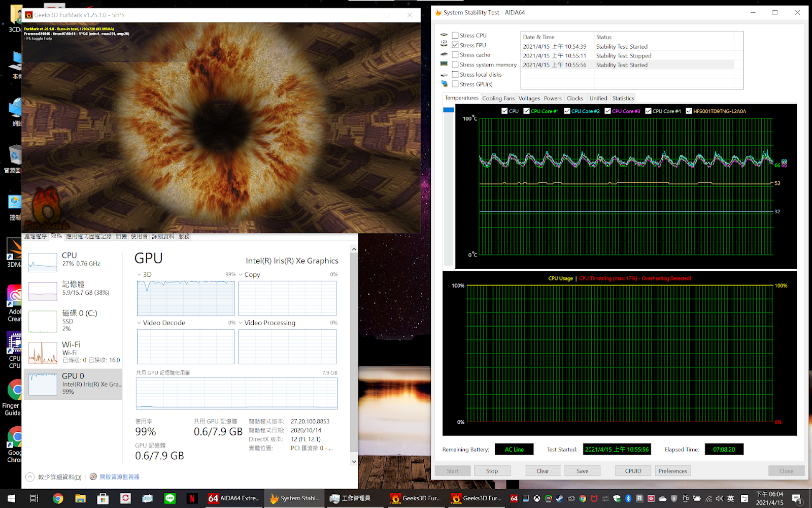Image resolution: width=812 pixels, height=508 pixels.
Task: Select 10:55:11 Stability Test Stopped log row
Action: click(627, 56)
